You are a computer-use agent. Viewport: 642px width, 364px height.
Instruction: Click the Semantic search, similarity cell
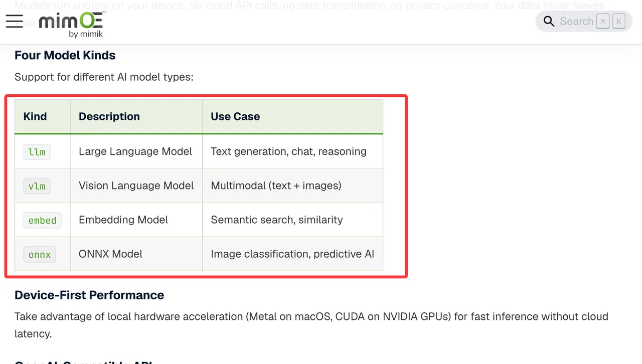tap(293, 220)
